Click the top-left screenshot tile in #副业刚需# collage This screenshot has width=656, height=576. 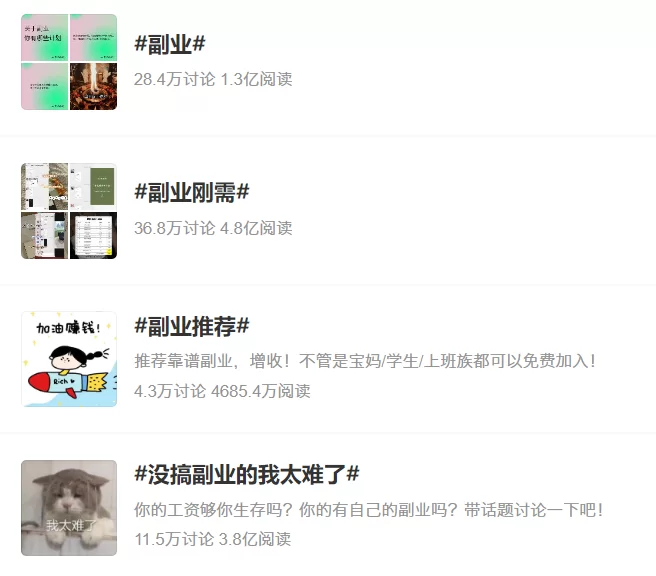(x=44, y=187)
